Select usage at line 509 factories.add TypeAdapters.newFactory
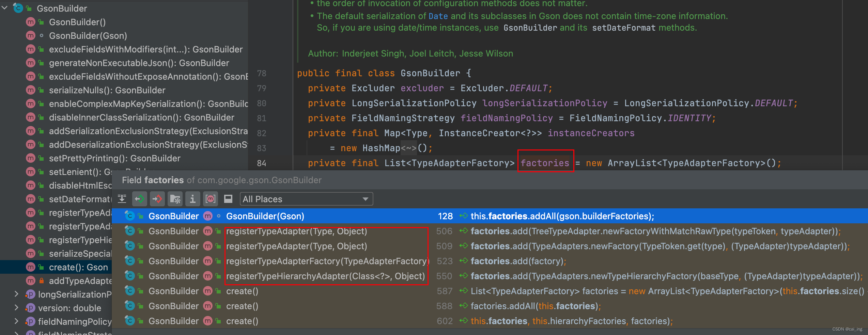The width and height of the screenshot is (868, 335). click(x=490, y=246)
